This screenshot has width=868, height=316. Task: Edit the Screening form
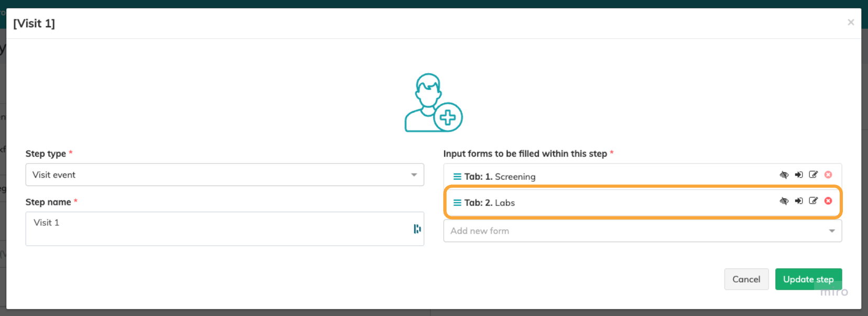813,175
